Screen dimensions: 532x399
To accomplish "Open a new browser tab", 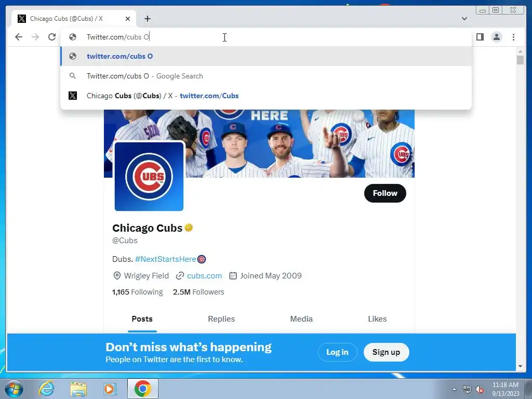I will pyautogui.click(x=147, y=19).
